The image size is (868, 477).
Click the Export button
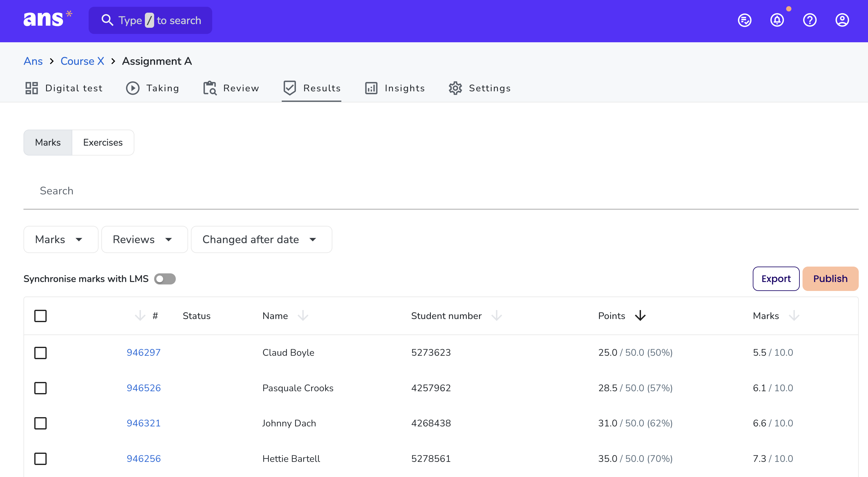point(776,279)
